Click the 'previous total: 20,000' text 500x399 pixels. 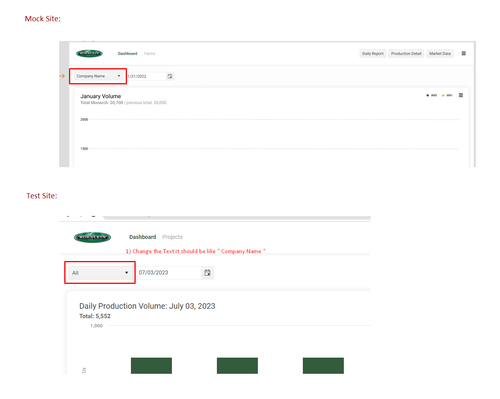tap(146, 103)
